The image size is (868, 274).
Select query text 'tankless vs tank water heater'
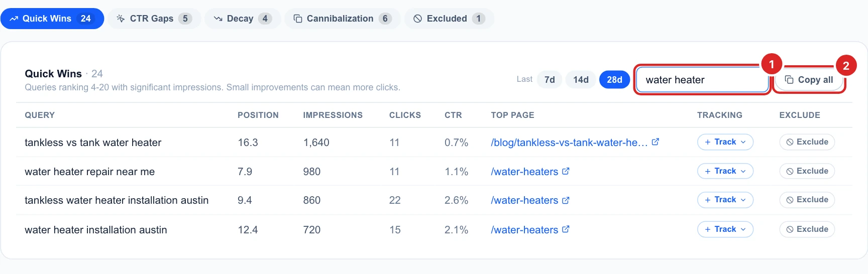(x=93, y=143)
